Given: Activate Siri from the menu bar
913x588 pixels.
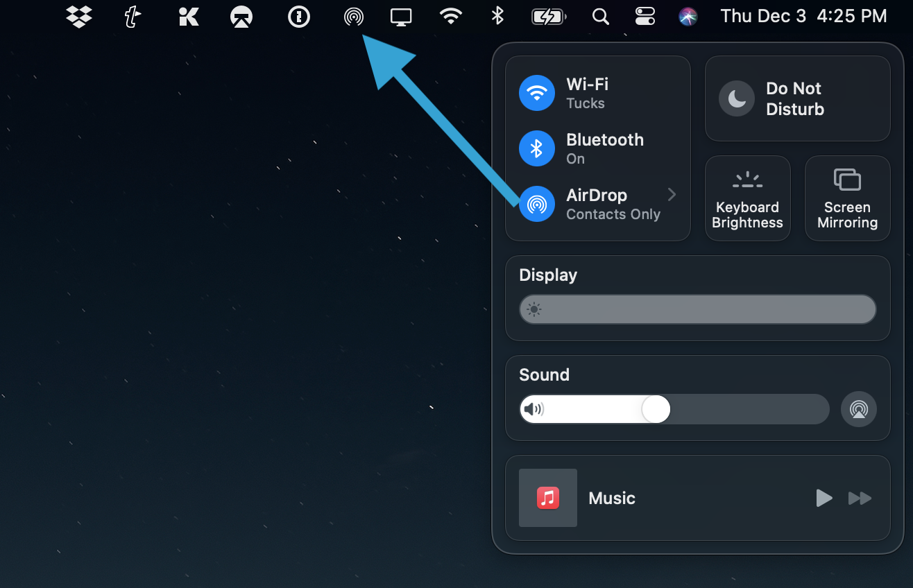Looking at the screenshot, I should coord(688,17).
